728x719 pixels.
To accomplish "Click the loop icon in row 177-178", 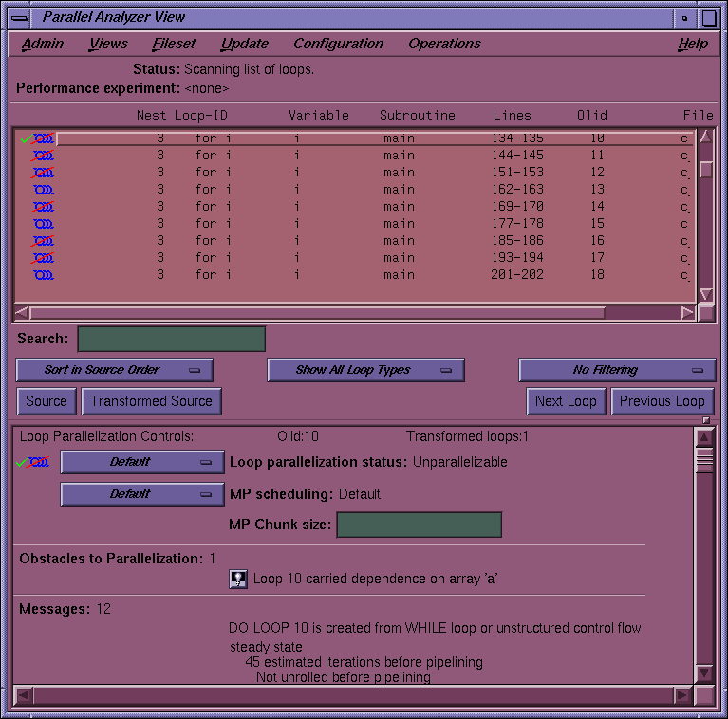I will [43, 224].
